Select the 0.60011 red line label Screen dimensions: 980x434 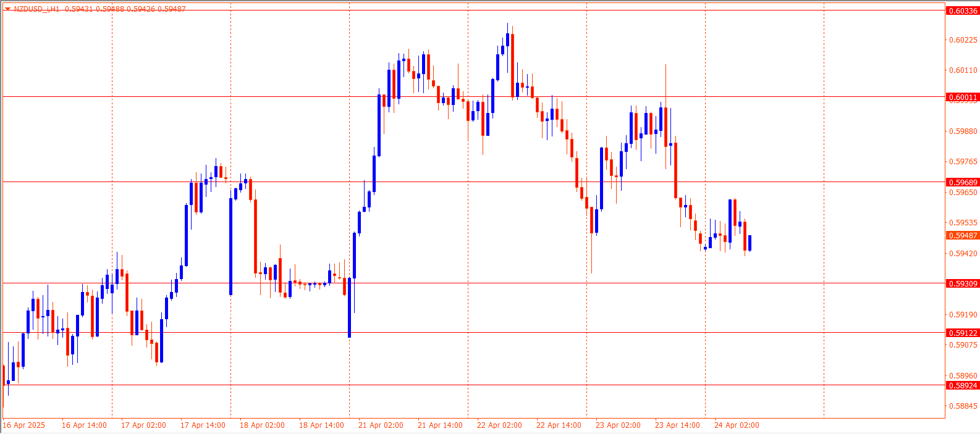[963, 97]
